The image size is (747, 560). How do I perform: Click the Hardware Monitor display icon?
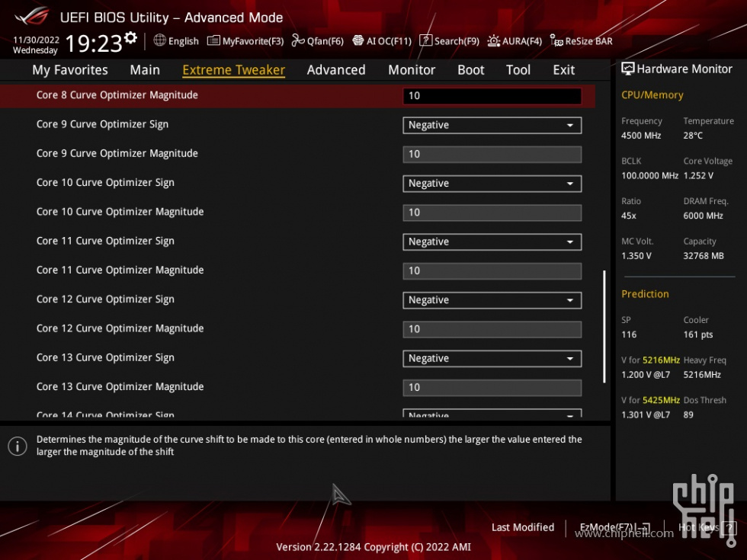[x=628, y=69]
